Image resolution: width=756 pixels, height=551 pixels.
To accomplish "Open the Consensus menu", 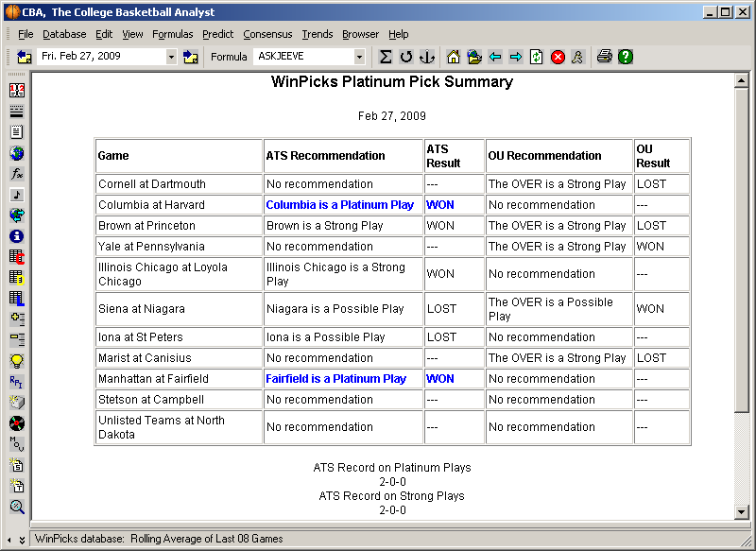I will pos(267,34).
